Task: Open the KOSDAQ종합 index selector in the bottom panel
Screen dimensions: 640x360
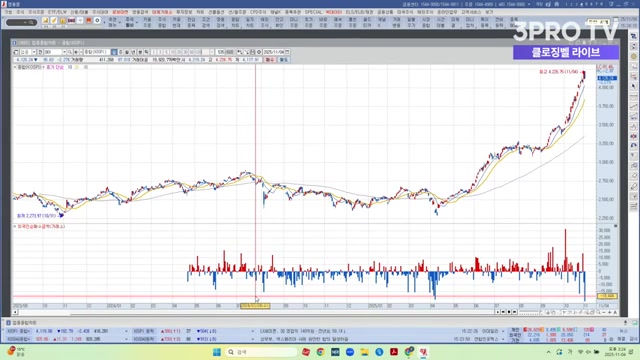Action: click(x=20, y=339)
